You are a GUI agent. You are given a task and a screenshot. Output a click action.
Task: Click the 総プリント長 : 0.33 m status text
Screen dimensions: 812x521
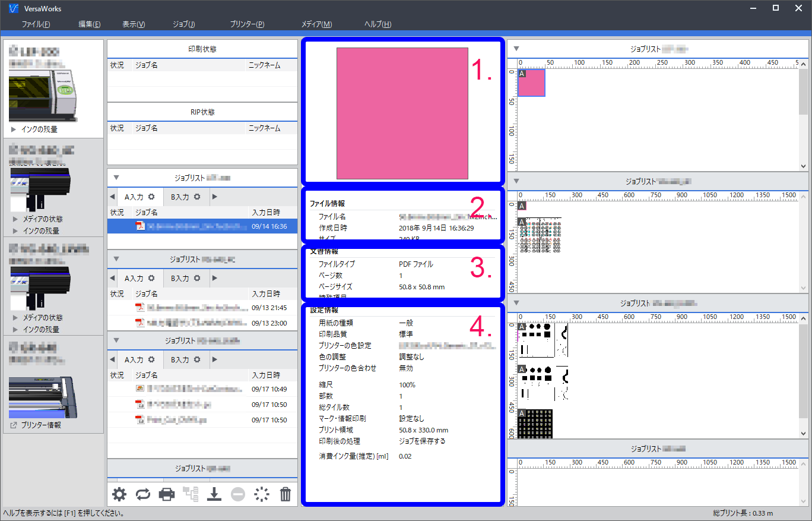[x=743, y=513]
